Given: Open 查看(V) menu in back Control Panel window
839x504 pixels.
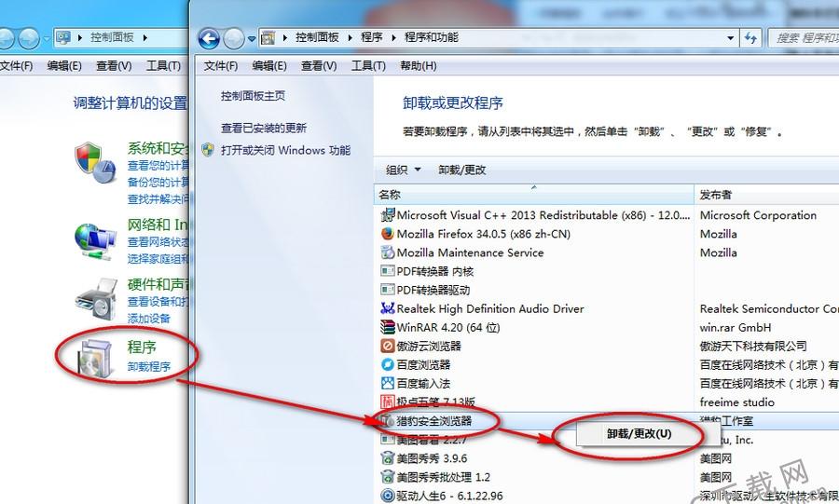Looking at the screenshot, I should point(114,66).
